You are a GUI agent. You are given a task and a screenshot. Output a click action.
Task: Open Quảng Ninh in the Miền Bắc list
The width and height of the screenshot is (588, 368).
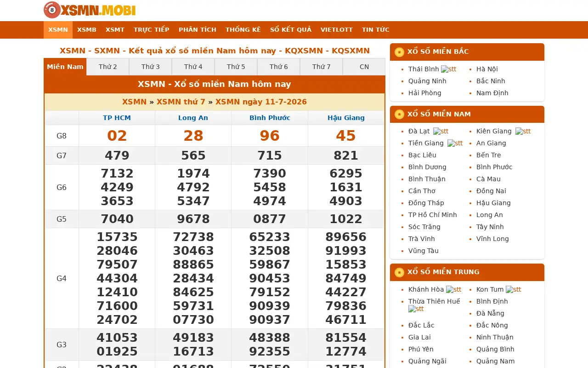click(427, 81)
